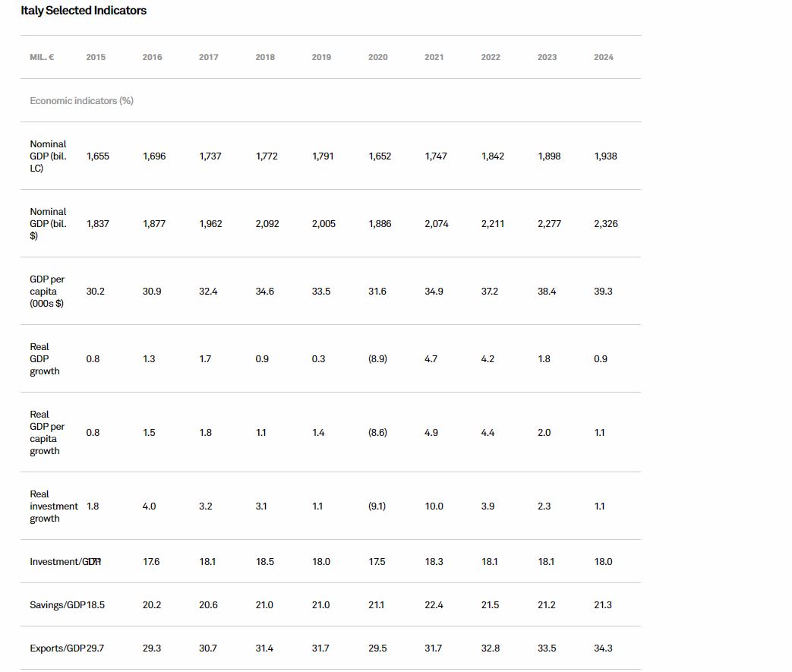
Task: Select the "Real investment growth" row label
Action: [53, 506]
